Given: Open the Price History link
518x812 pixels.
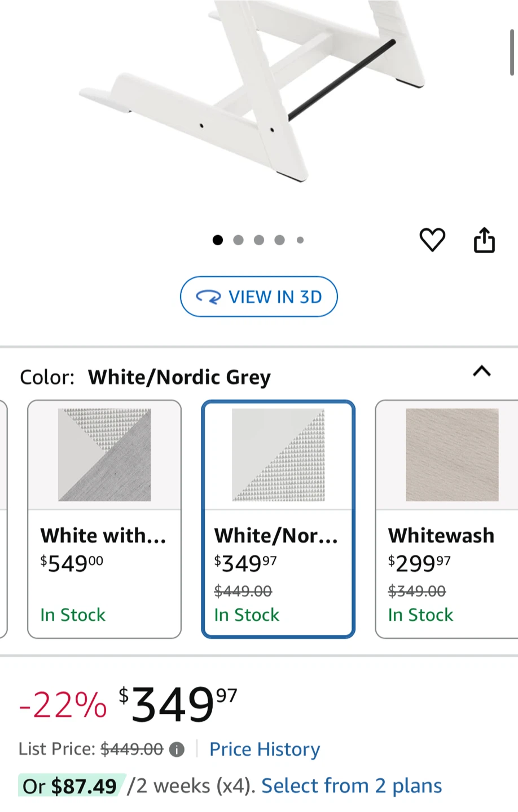Looking at the screenshot, I should click(x=265, y=749).
